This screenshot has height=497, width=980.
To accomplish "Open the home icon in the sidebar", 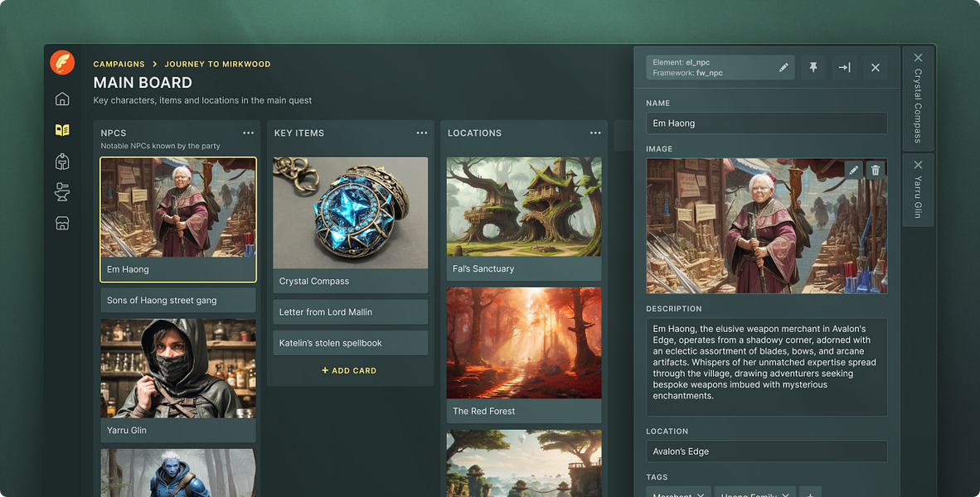I will click(x=62, y=99).
